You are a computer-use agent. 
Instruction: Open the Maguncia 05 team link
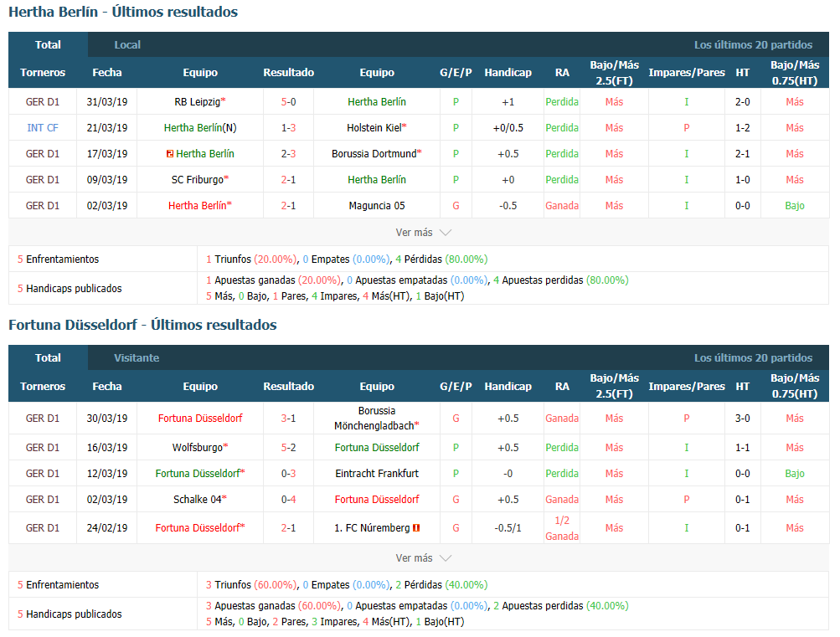coord(377,206)
